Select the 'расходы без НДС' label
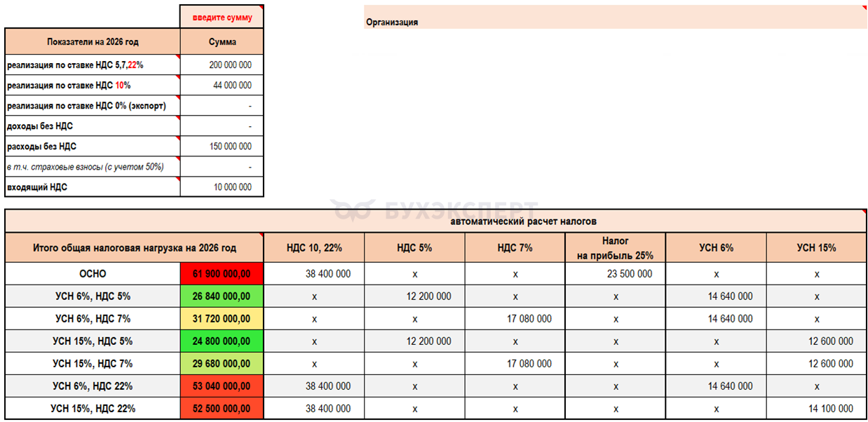This screenshot has width=868, height=422. point(93,147)
